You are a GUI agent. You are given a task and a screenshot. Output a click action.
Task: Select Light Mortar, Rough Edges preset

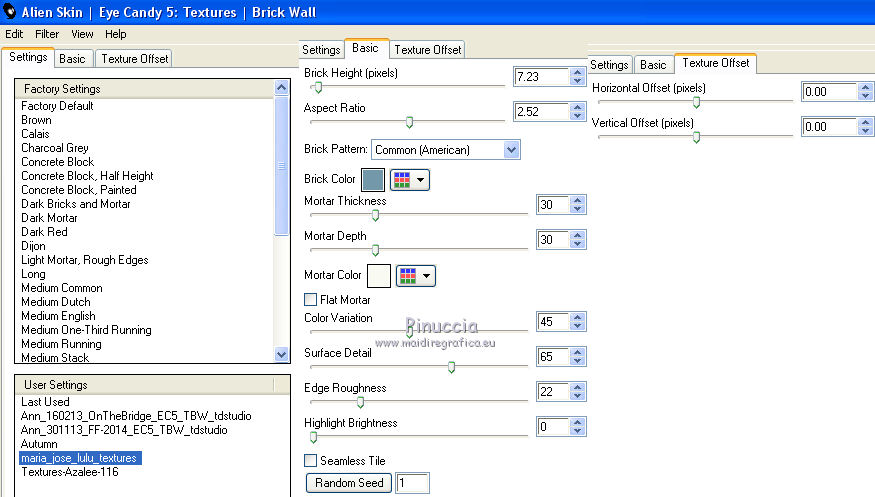[85, 260]
